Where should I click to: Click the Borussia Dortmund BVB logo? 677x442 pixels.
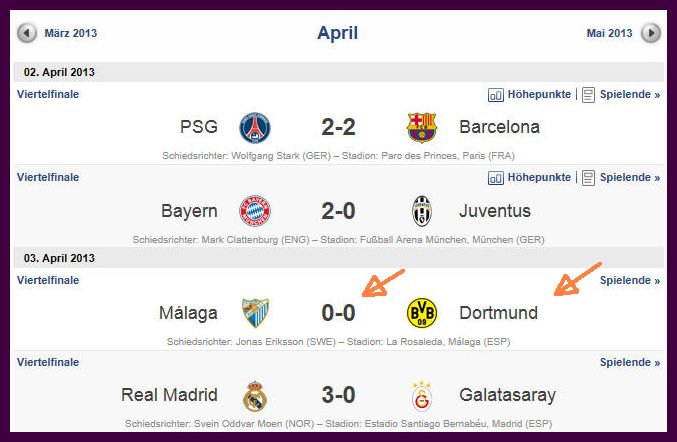[x=422, y=313]
